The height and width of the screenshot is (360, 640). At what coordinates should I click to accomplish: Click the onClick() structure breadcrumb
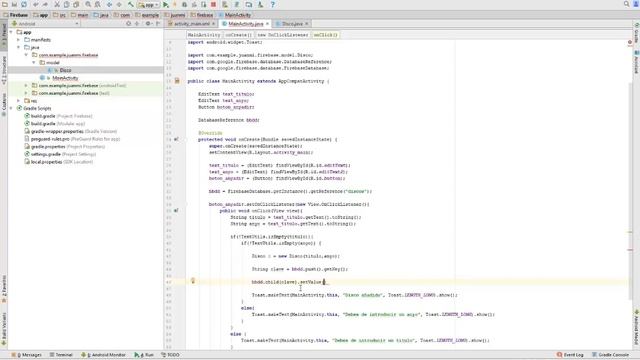tap(325, 35)
